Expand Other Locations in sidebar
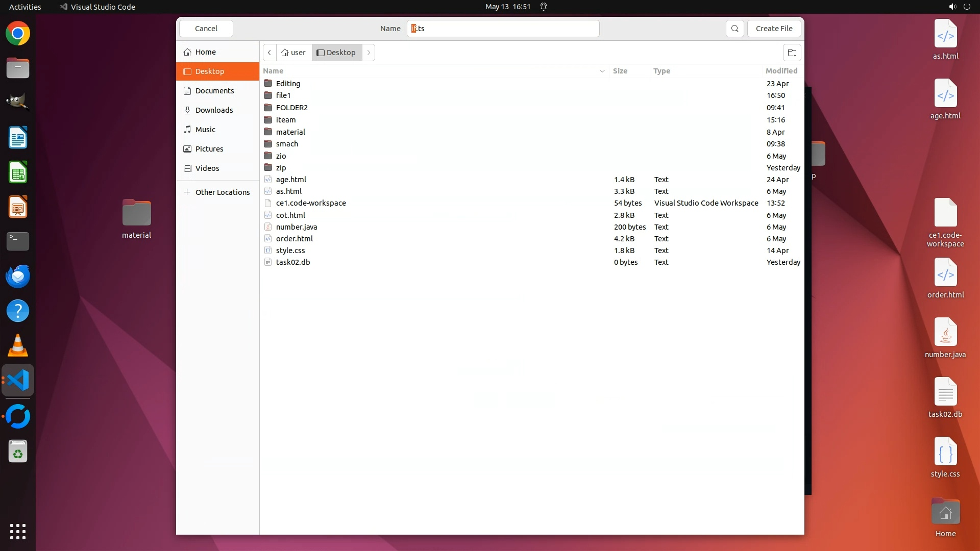980x551 pixels. 222,192
